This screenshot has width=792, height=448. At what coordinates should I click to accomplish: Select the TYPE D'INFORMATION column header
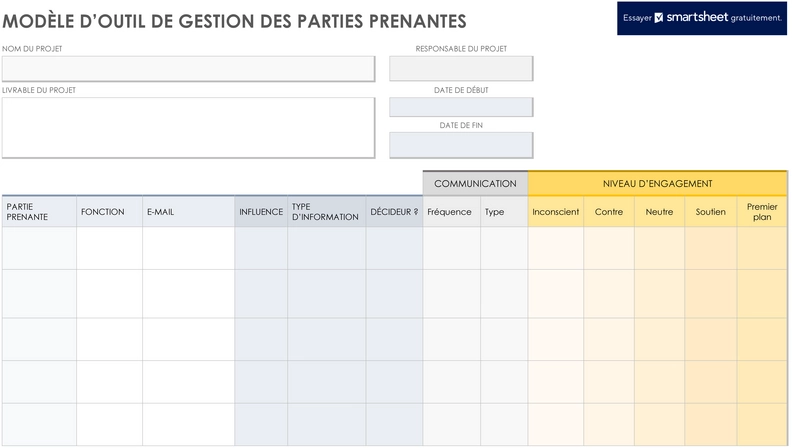[x=327, y=212]
